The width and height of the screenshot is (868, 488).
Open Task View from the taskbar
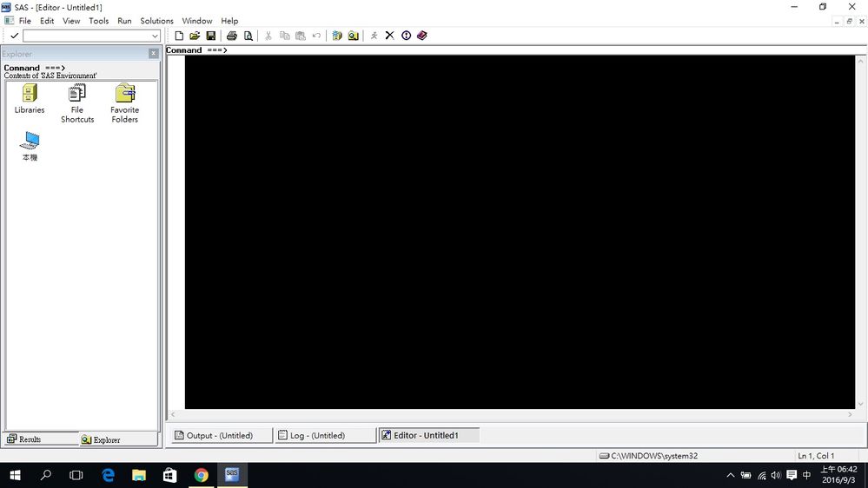[76, 475]
